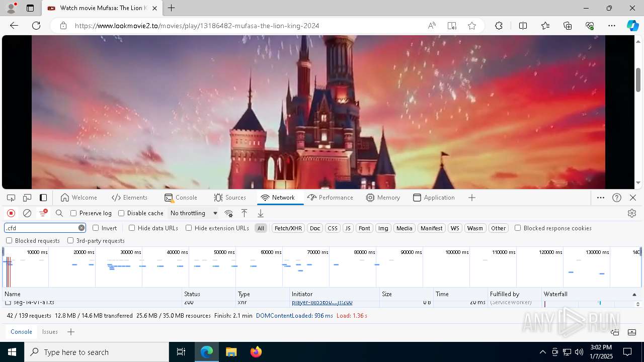Open the Favorites list icon
The width and height of the screenshot is (644, 362).
click(545, 26)
